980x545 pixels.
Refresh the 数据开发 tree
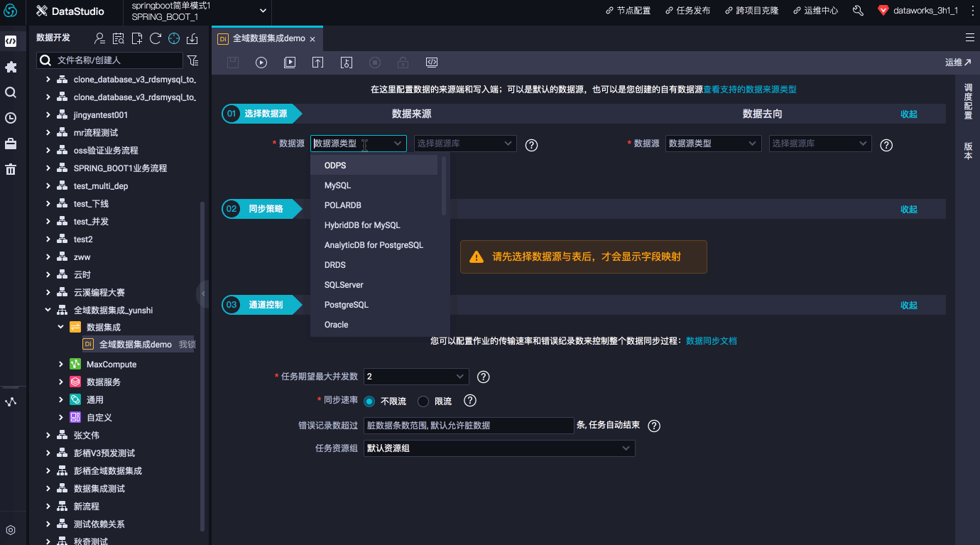[156, 38]
